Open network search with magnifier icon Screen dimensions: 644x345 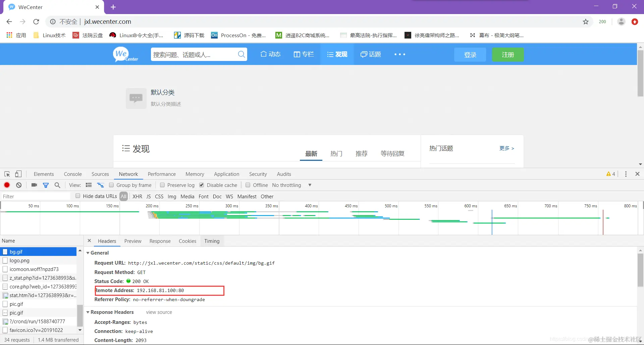(x=57, y=185)
